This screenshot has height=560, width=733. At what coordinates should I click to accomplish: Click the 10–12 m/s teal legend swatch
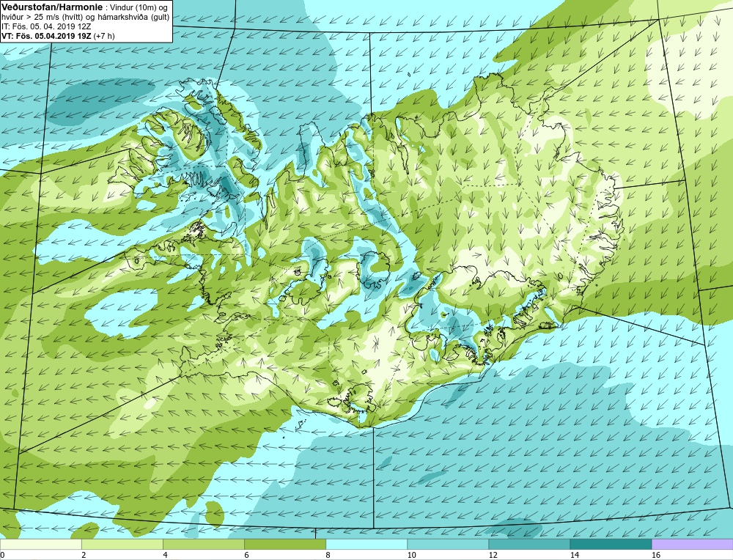pyautogui.click(x=447, y=544)
